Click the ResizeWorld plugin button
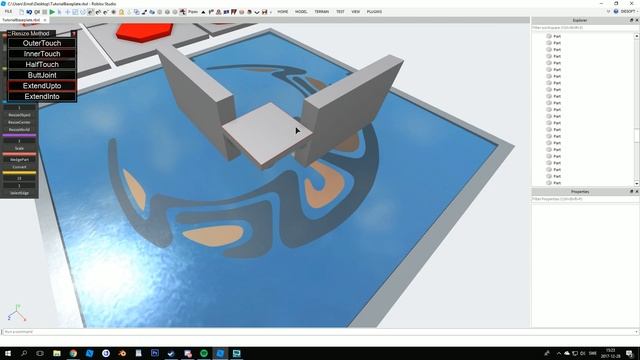 coord(19,129)
